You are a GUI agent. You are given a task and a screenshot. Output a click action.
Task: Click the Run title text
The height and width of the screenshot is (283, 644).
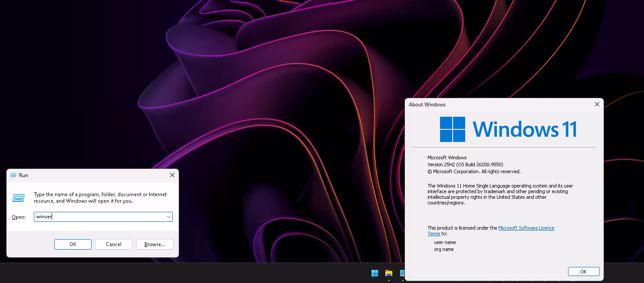click(x=23, y=175)
